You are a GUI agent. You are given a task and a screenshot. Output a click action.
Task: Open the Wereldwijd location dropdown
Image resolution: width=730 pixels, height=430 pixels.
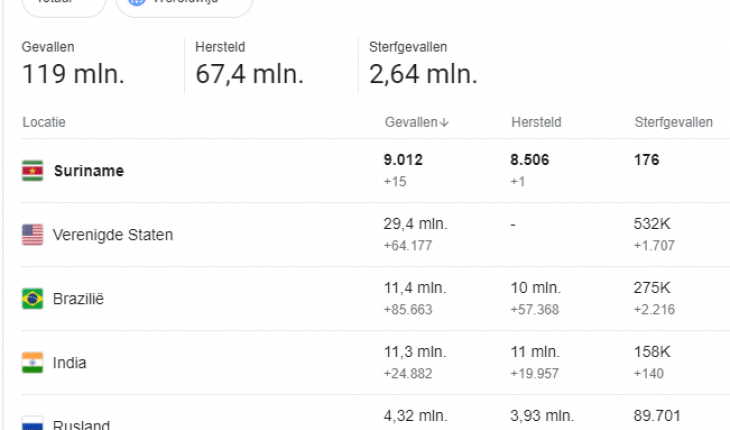click(184, 6)
